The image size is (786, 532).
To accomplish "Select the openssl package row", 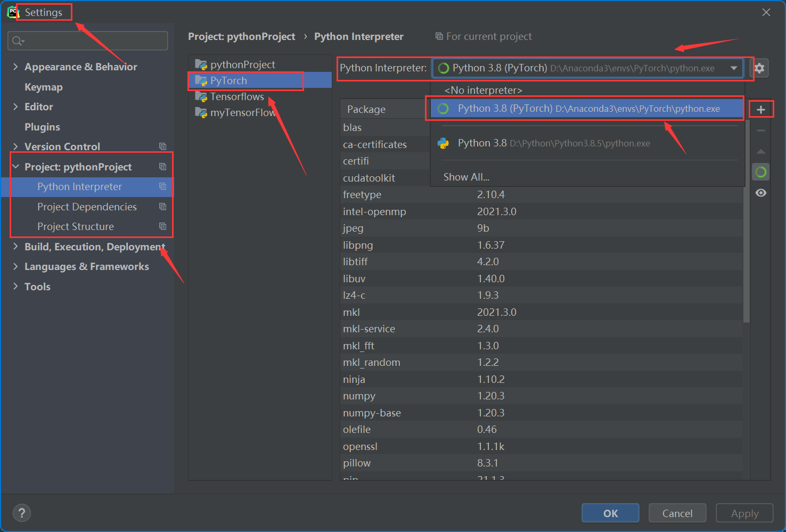I will click(541, 446).
